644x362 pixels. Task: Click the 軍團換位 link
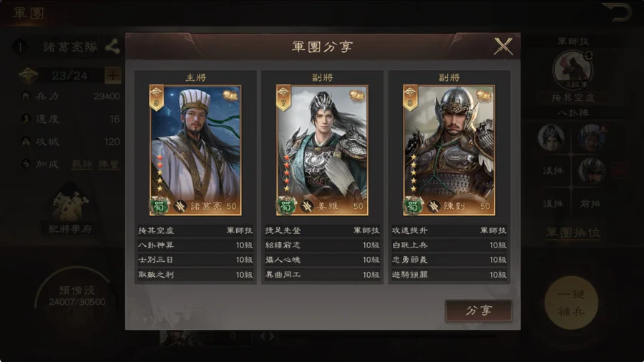pos(573,233)
